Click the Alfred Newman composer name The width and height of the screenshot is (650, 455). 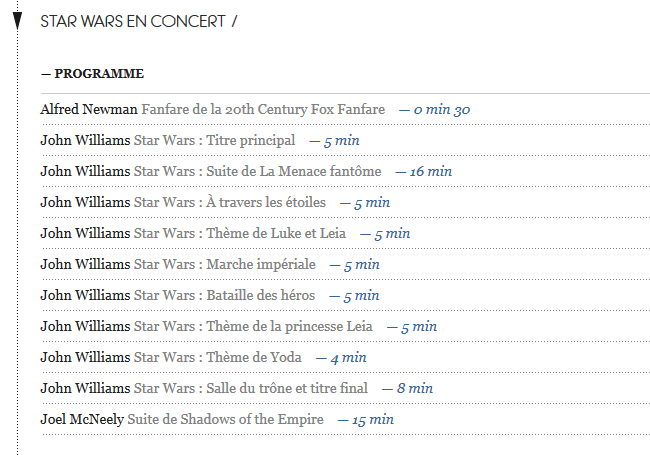click(89, 109)
